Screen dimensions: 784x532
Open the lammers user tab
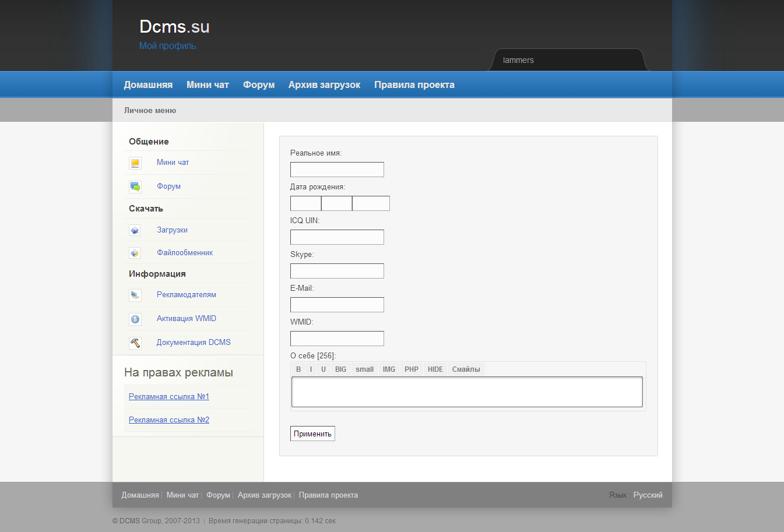[568, 60]
